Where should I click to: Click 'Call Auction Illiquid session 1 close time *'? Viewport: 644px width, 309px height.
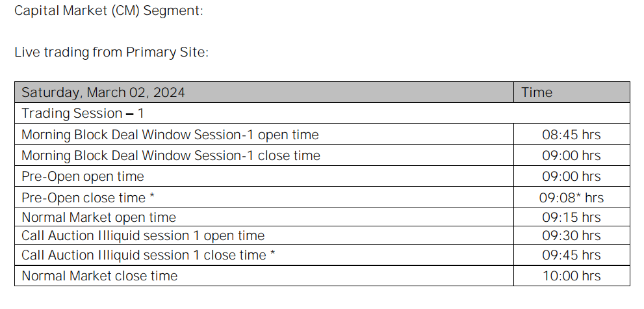tap(148, 255)
